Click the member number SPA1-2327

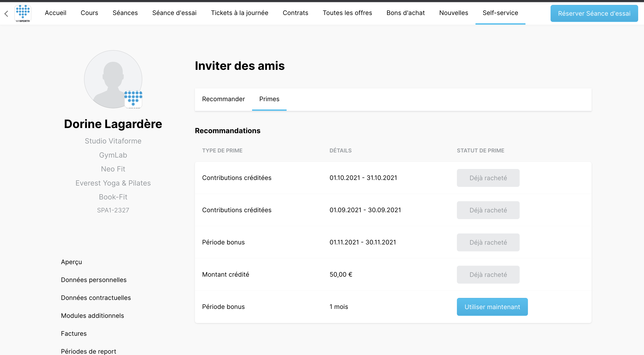(x=113, y=210)
